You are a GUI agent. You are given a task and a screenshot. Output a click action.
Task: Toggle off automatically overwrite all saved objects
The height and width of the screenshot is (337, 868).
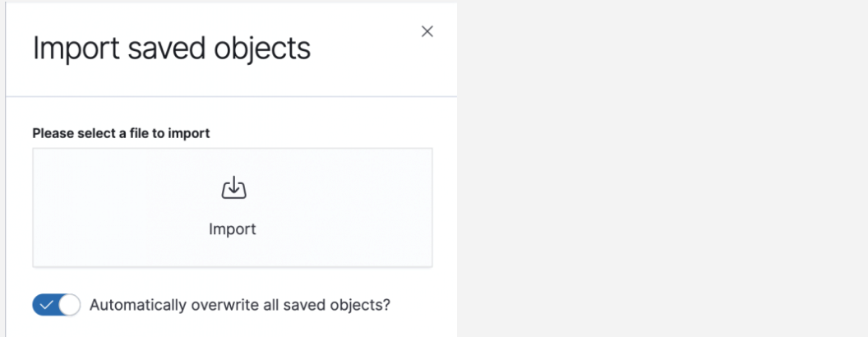pyautogui.click(x=56, y=305)
